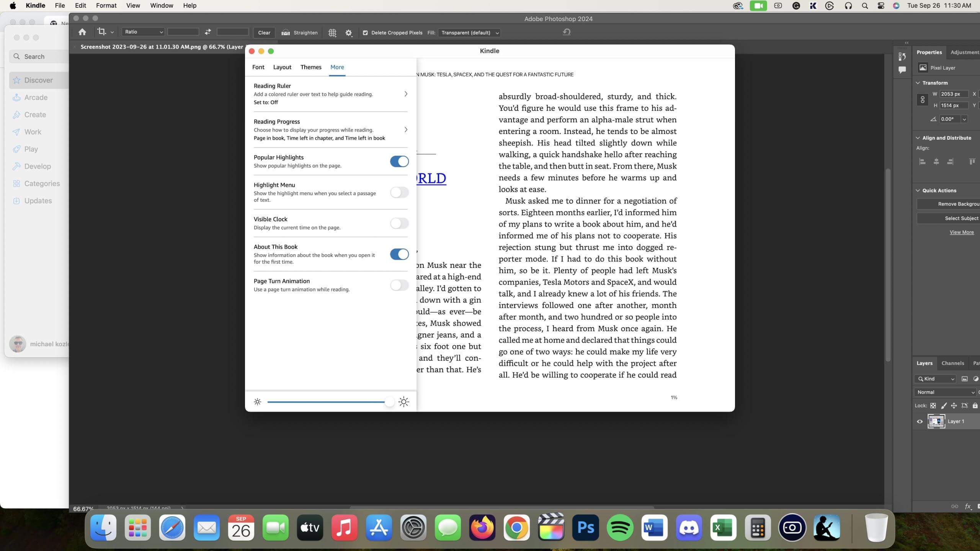Click the Select Subject quick action
The height and width of the screenshot is (551, 980).
[x=948, y=218]
